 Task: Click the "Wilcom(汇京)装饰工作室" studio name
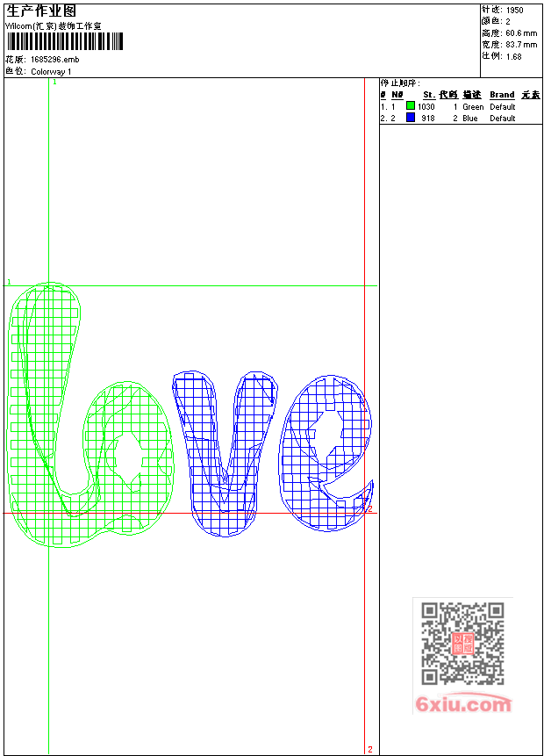[54, 26]
